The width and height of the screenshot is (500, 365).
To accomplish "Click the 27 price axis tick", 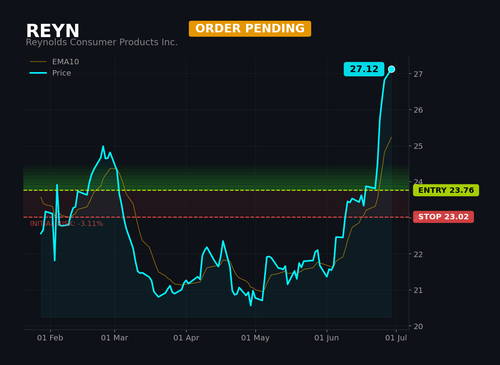I will click(x=418, y=74).
